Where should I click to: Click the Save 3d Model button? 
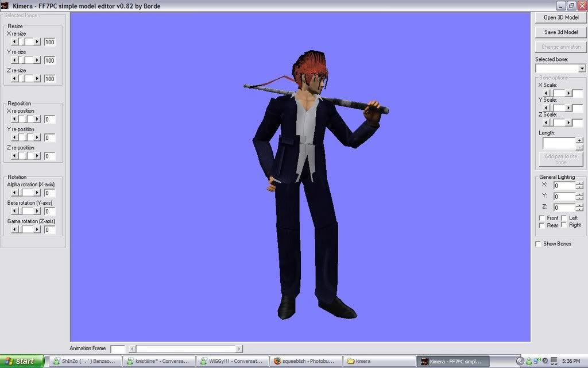(x=560, y=32)
